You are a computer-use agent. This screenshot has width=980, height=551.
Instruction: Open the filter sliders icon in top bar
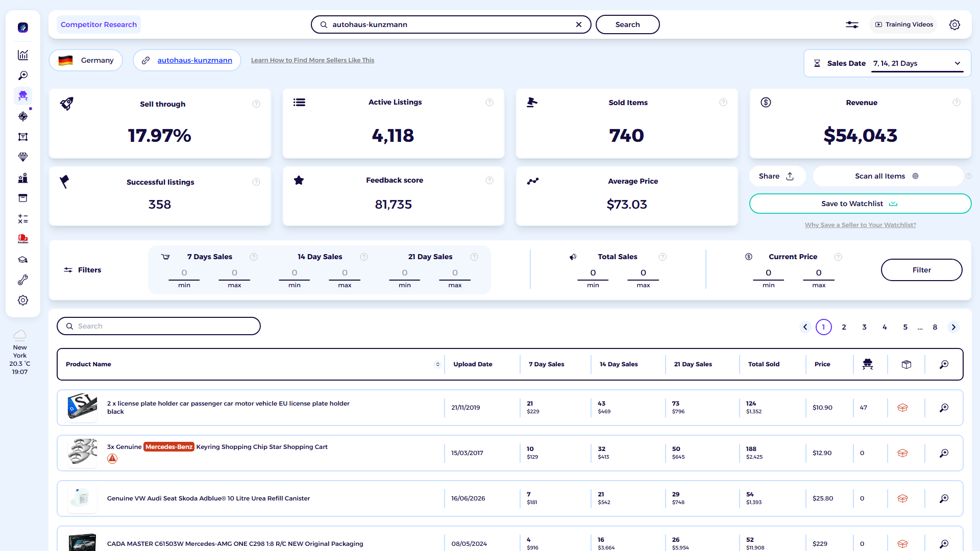click(852, 24)
